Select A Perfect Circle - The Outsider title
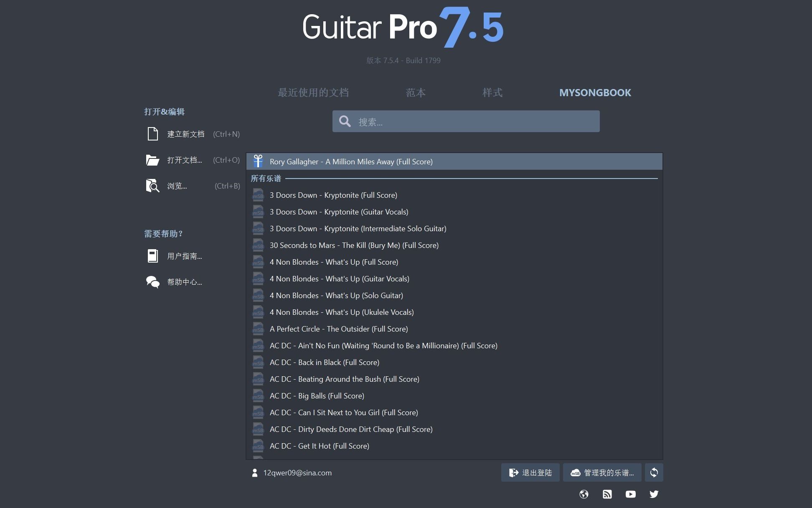812x508 pixels. 339,329
